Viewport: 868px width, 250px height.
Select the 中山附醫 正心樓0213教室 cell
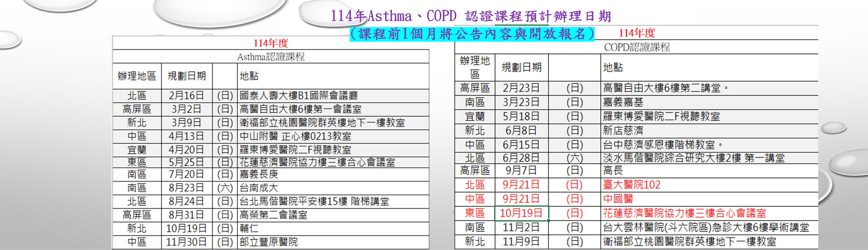(295, 136)
